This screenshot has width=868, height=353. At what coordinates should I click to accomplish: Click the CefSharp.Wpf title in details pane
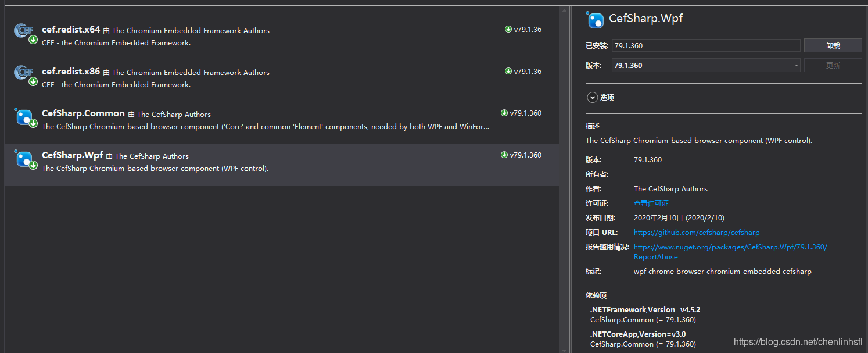pos(645,19)
